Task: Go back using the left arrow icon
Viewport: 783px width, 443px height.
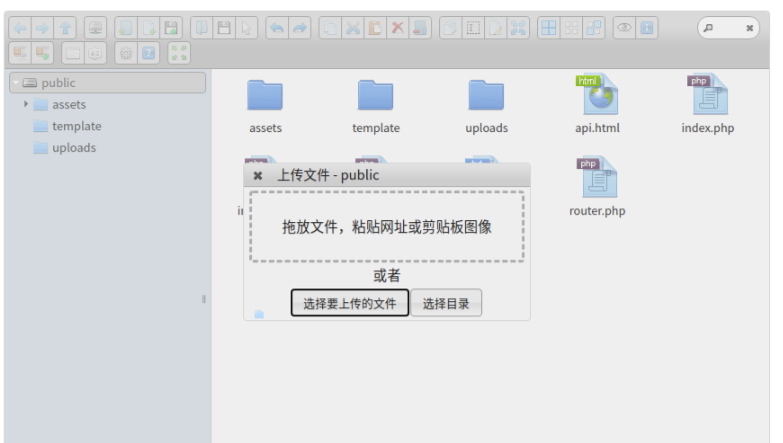Action: (x=20, y=28)
